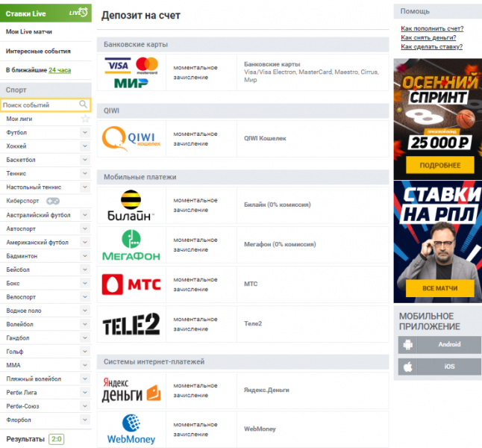482x448 pixels.
Task: Expand the Баскетбол sport list
Action: 85,160
